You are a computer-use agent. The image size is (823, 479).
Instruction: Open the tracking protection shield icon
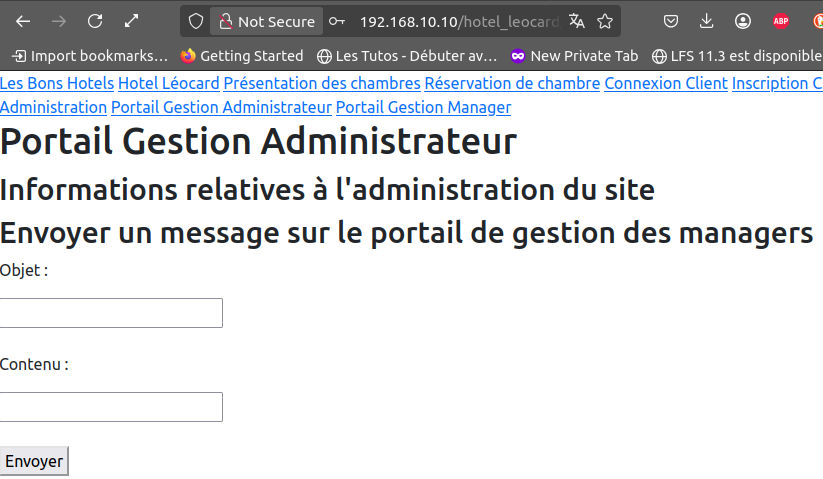point(196,21)
